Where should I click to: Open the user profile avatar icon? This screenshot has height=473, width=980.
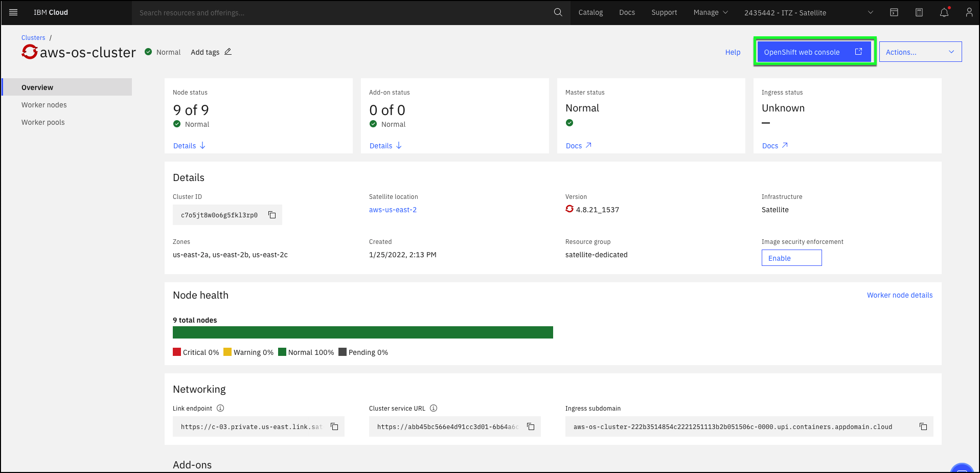[969, 12]
